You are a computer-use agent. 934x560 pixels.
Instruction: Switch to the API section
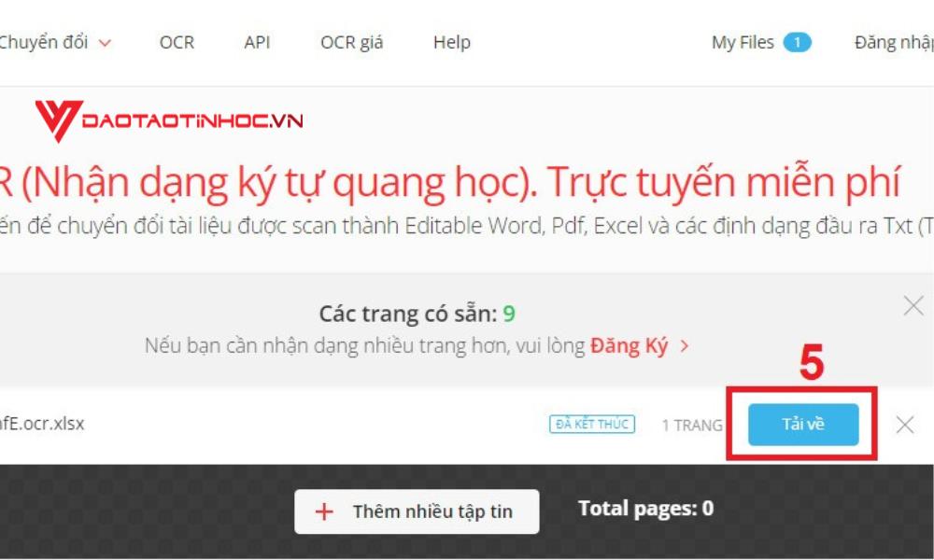(258, 42)
